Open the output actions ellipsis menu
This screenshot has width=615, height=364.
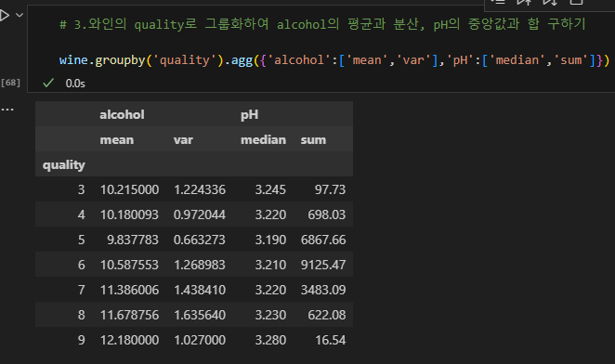tap(7, 110)
